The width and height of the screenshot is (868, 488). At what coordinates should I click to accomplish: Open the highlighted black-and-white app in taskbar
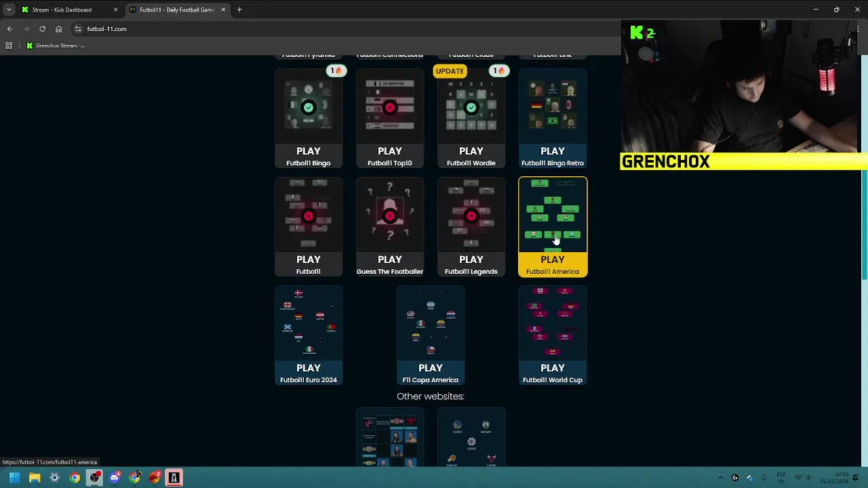(x=174, y=478)
